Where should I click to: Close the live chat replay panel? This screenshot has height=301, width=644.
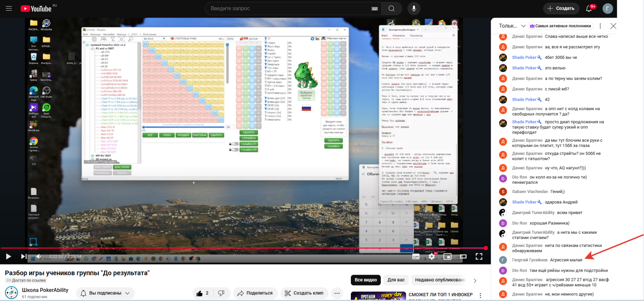pos(613,26)
